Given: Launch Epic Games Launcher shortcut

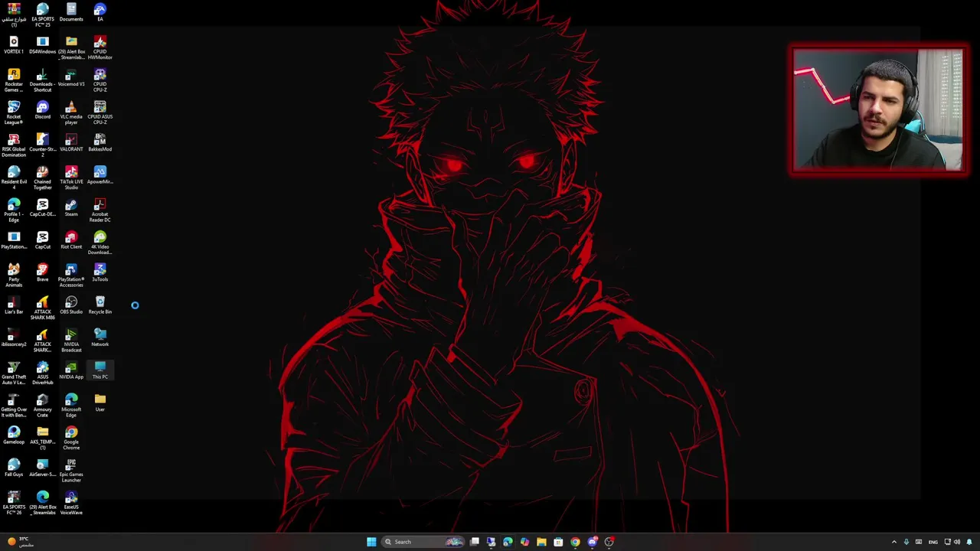Looking at the screenshot, I should 71,471.
